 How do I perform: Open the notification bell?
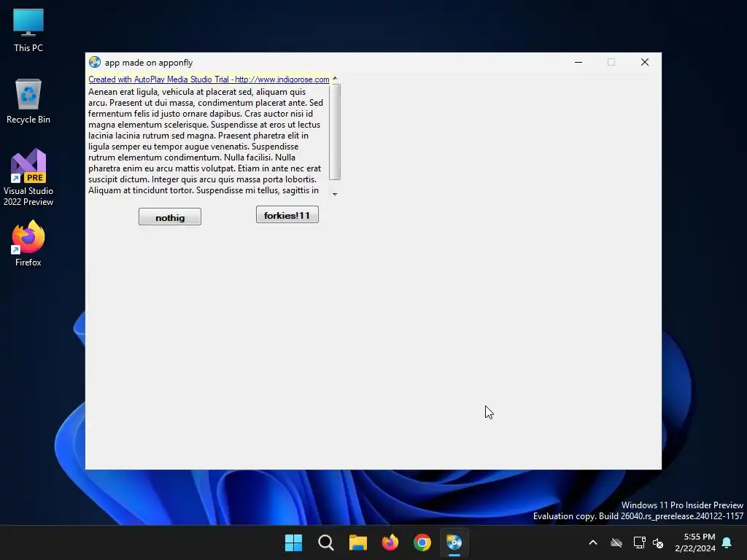727,542
